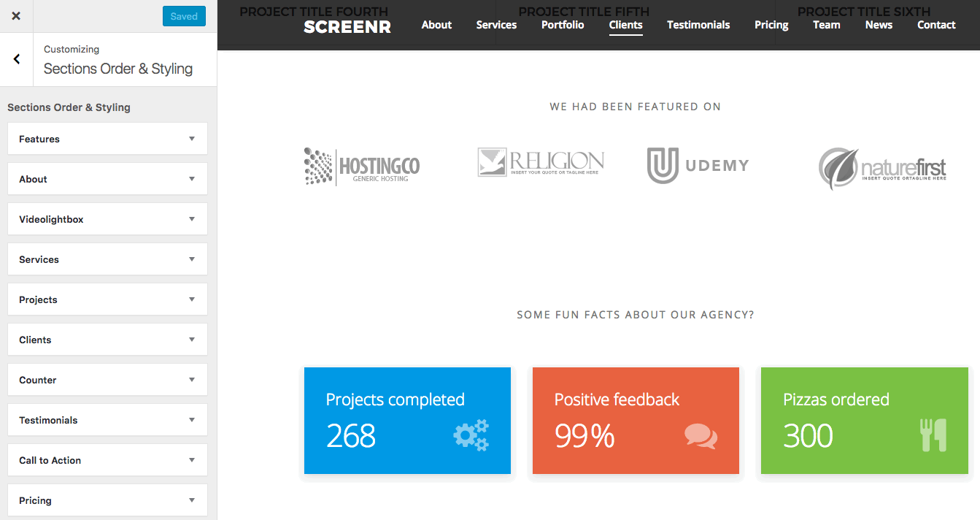Click the HostingCo client logo
The height and width of the screenshot is (520, 980).
362,167
